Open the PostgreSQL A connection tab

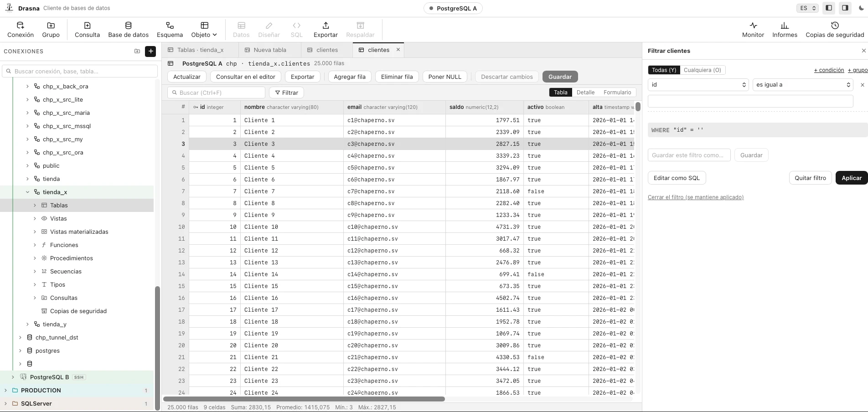point(453,8)
